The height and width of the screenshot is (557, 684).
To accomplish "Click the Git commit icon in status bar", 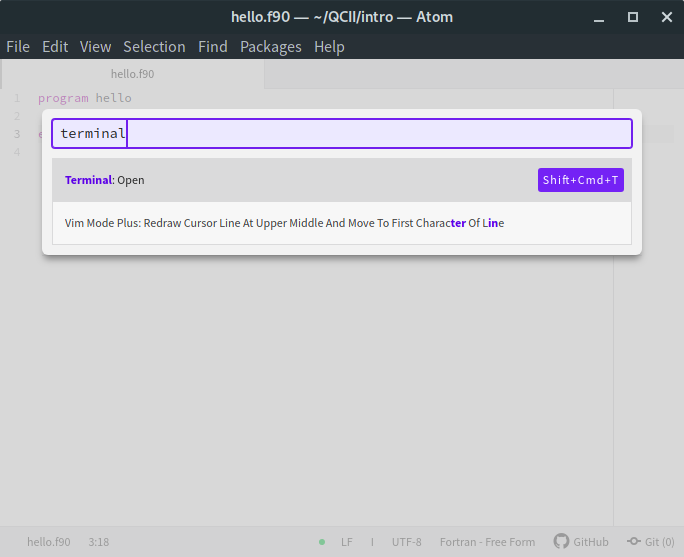I will tap(634, 541).
